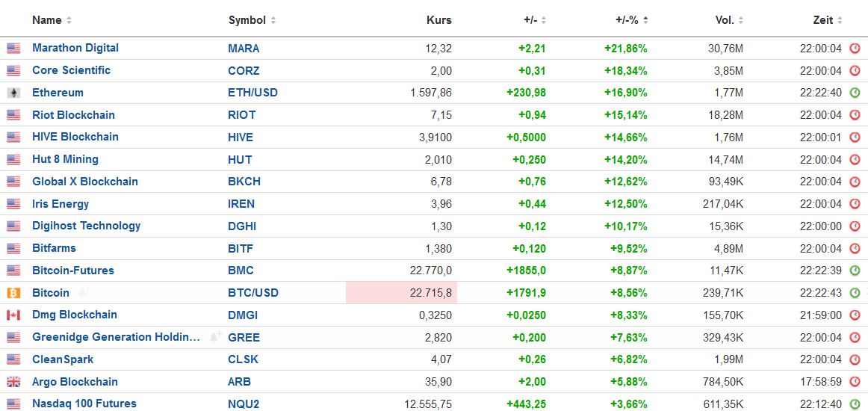Click the green clock icon in Bitcoin row
The width and height of the screenshot is (868, 411).
pyautogui.click(x=855, y=293)
